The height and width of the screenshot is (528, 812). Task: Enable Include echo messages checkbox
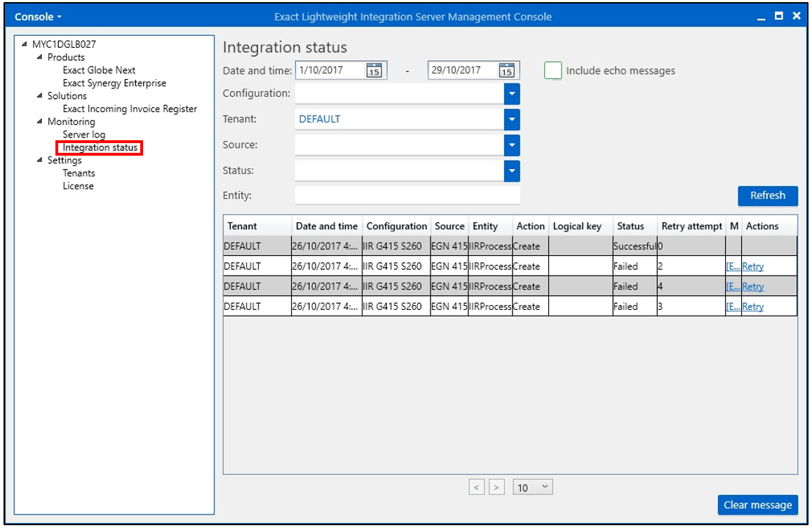[553, 70]
